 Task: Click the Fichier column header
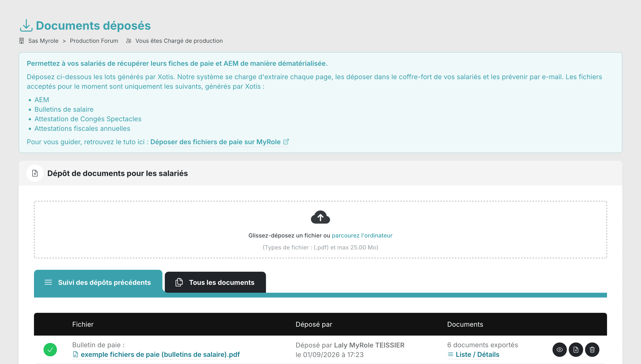click(83, 324)
